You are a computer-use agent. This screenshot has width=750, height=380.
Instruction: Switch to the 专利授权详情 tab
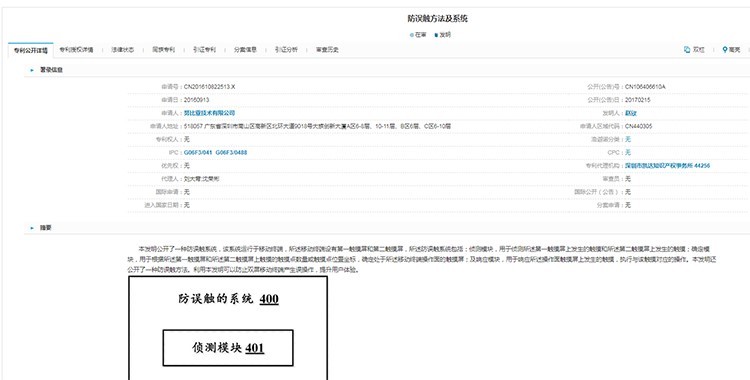point(77,50)
